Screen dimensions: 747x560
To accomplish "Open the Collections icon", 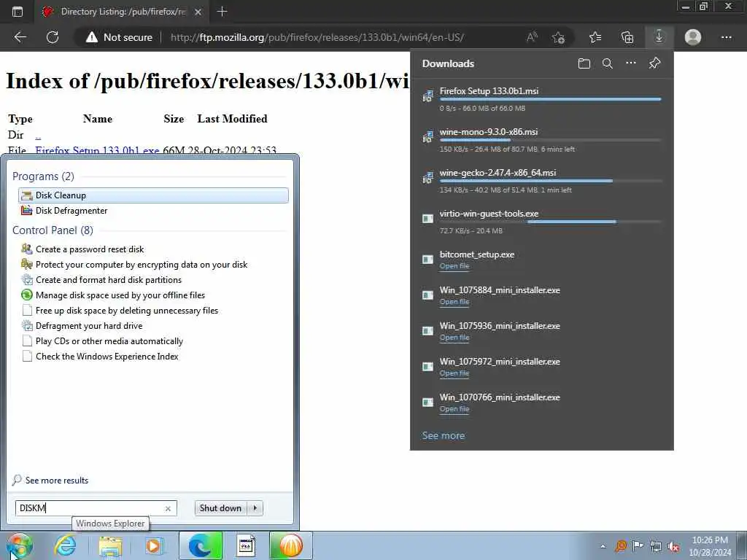I will (x=627, y=37).
